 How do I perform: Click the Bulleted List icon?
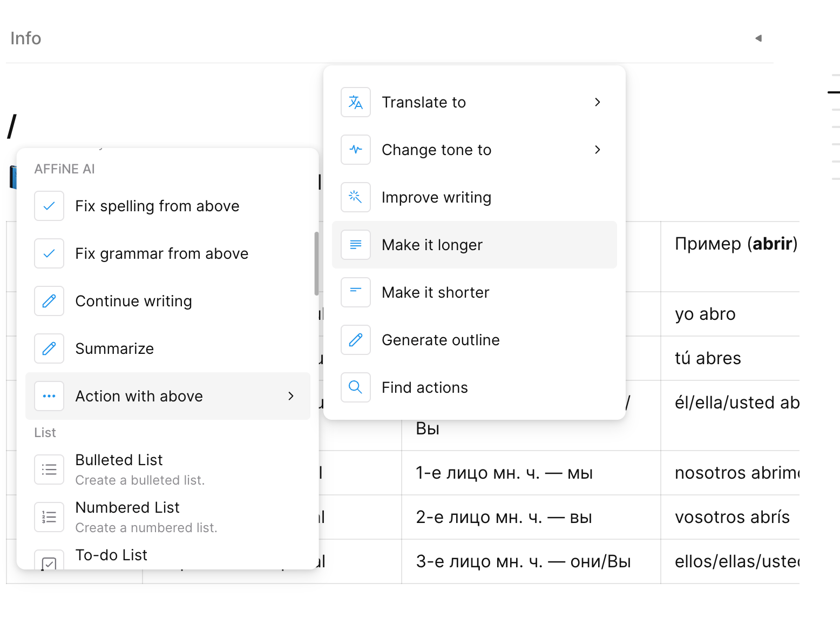49,470
